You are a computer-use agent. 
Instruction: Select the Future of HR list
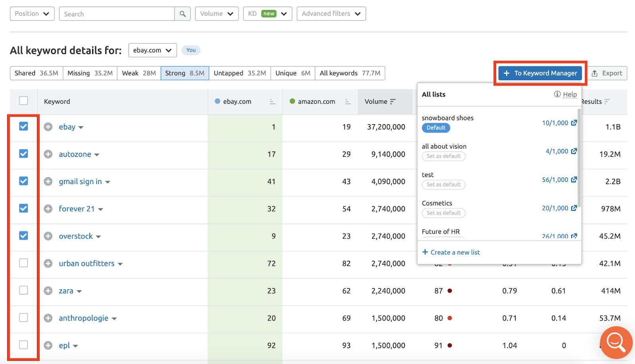pos(441,231)
